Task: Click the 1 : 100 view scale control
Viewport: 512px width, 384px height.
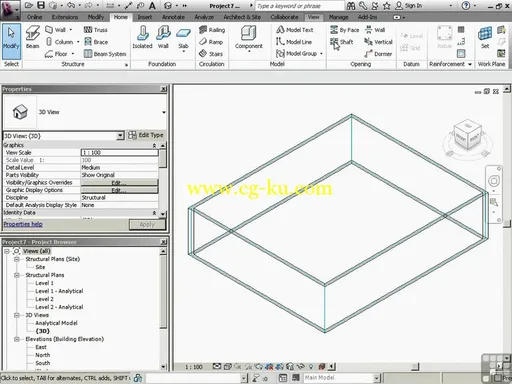Action: click(194, 367)
